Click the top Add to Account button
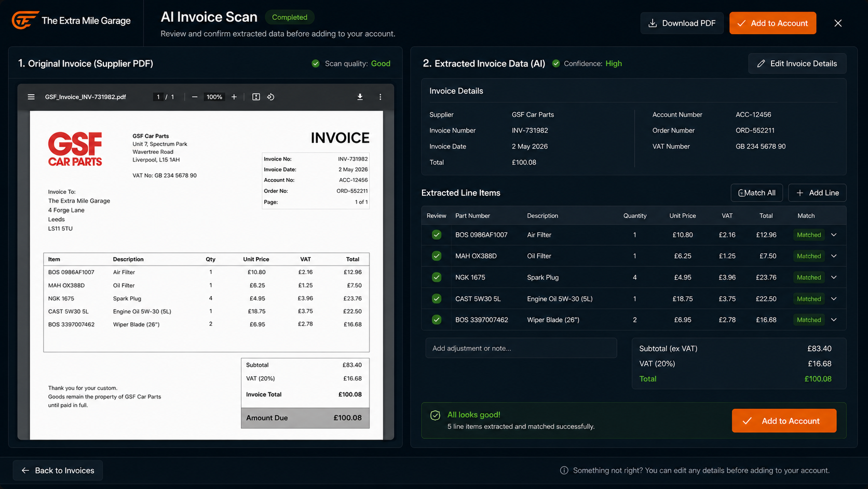 click(772, 23)
